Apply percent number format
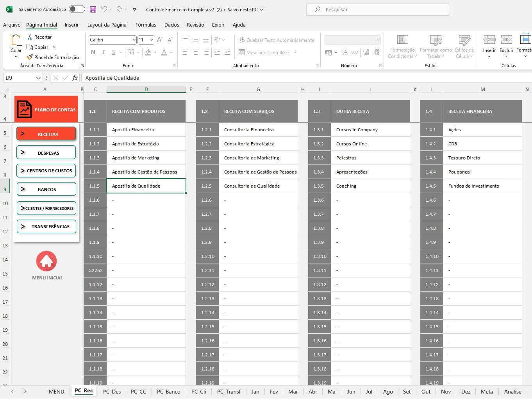Screen dimensions: 532x399 point(344,52)
